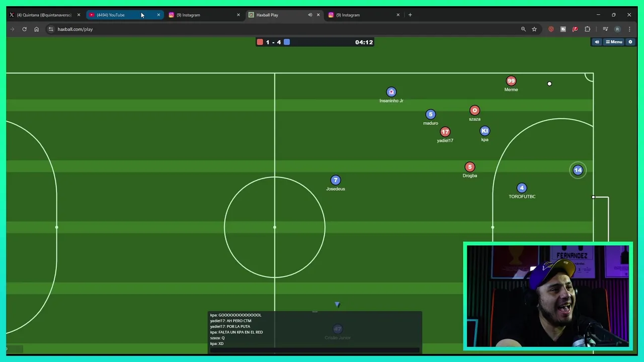This screenshot has width=644, height=362.
Task: Click chat message 'yadiel17: AH PERO CTM'
Action: [230, 321]
